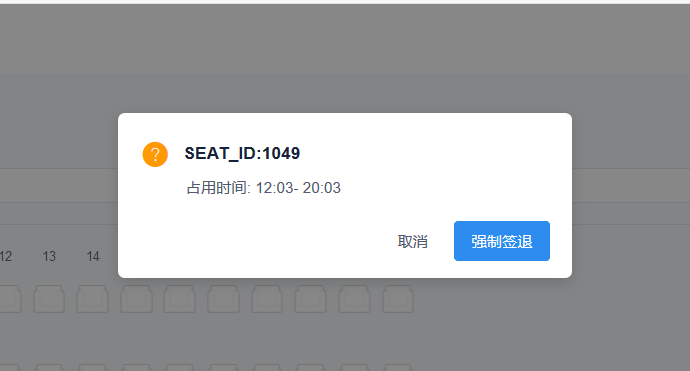The width and height of the screenshot is (690, 371).
Task: Pick the first-row seat under column 13
Action: pyautogui.click(x=49, y=299)
